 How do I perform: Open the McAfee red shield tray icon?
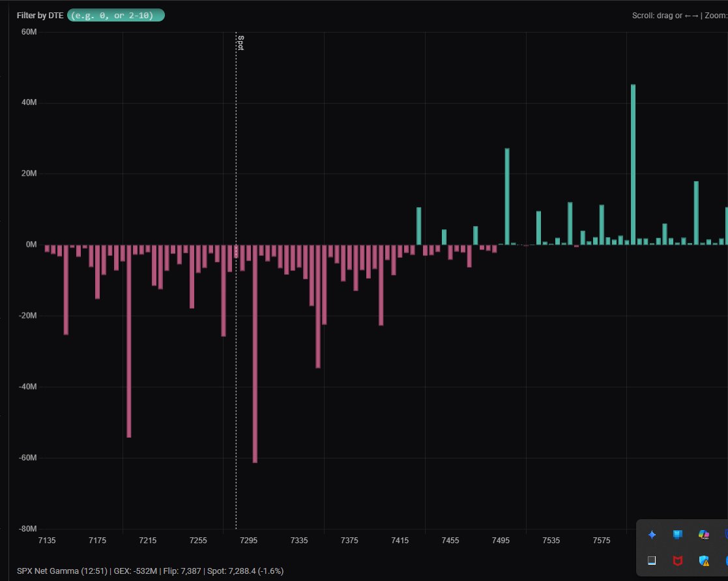[678, 561]
